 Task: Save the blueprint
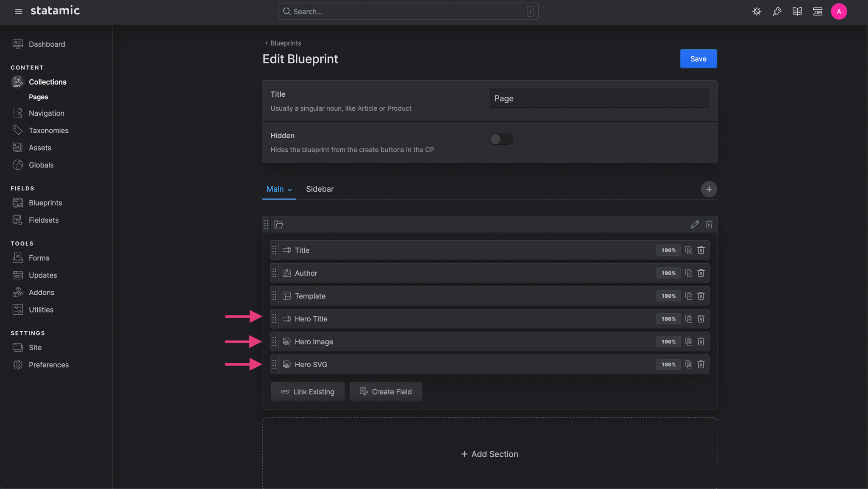coord(698,59)
